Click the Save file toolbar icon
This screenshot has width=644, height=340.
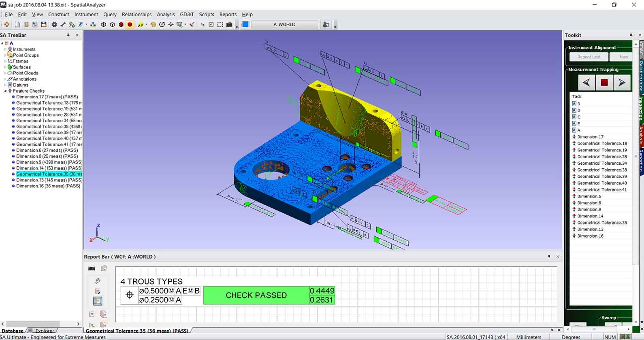pyautogui.click(x=43, y=25)
